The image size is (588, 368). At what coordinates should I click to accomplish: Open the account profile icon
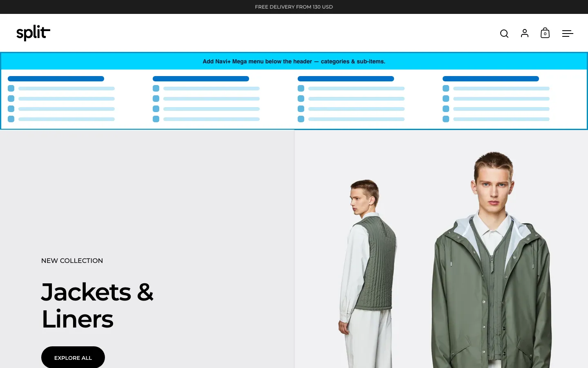(x=525, y=33)
